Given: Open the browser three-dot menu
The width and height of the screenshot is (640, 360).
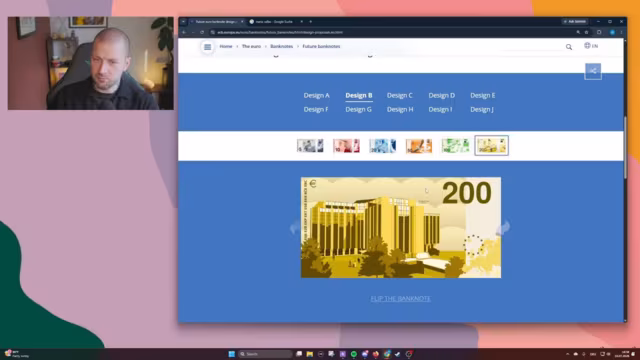Looking at the screenshot, I should pos(621,32).
